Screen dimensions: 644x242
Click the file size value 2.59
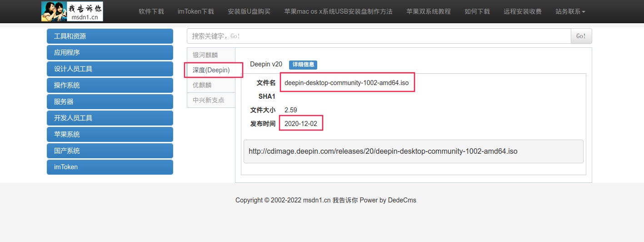pyautogui.click(x=291, y=110)
